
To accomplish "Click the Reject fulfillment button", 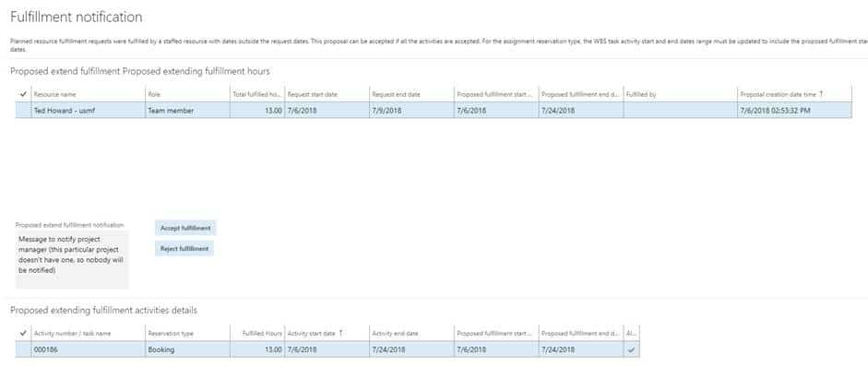I will point(184,249).
